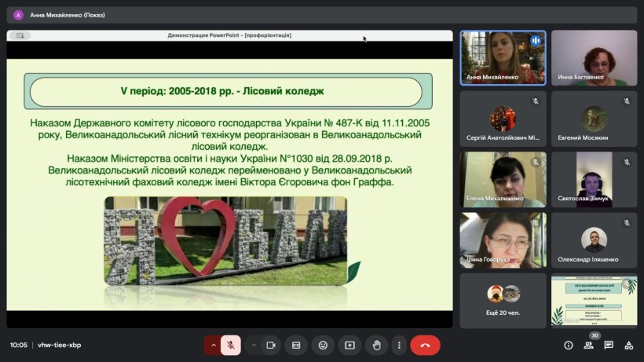Expand video settings arrow beside camera
Image resolution: width=644 pixels, height=362 pixels.
(x=254, y=346)
